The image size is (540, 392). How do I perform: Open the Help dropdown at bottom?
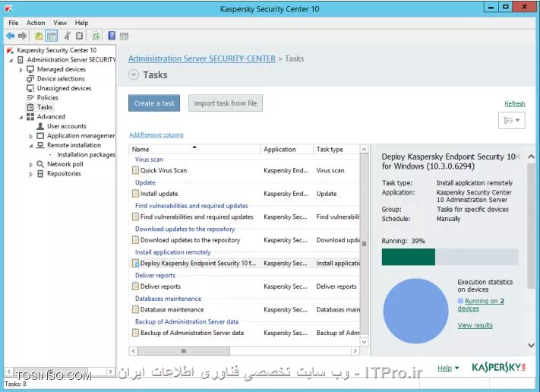[x=448, y=368]
